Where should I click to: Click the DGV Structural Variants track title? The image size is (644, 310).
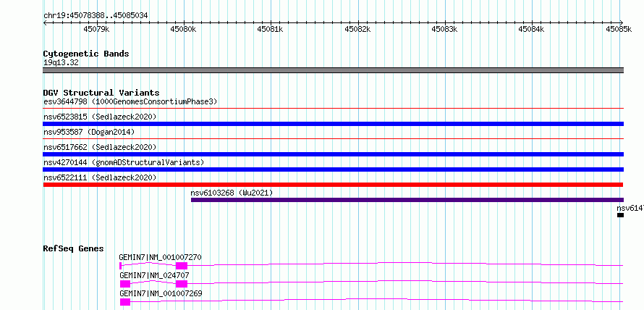point(101,93)
